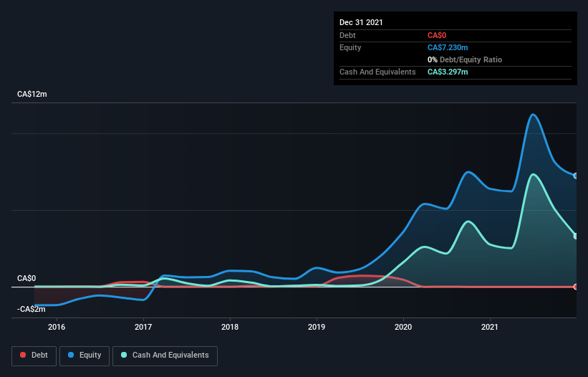
Task: Click the CA$3.297m cash value
Action: (448, 72)
